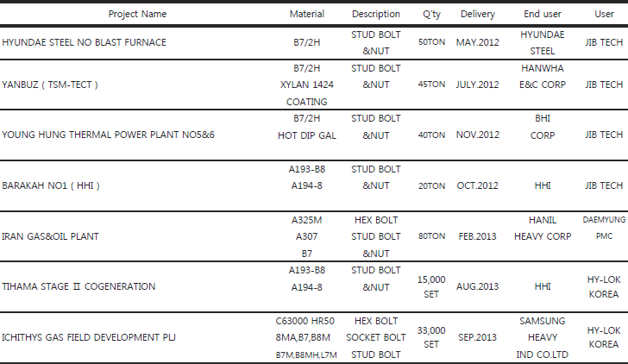Click the Description column header
The height and width of the screenshot is (364, 628).
pyautogui.click(x=376, y=14)
